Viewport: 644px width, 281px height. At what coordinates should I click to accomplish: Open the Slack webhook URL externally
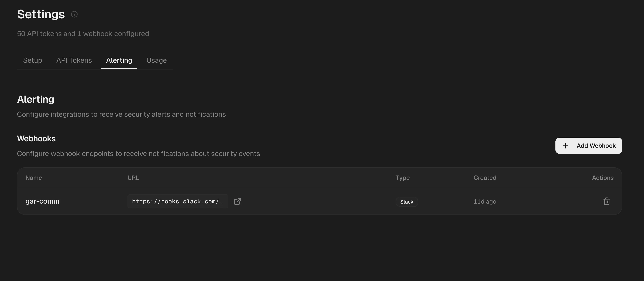coord(237,201)
